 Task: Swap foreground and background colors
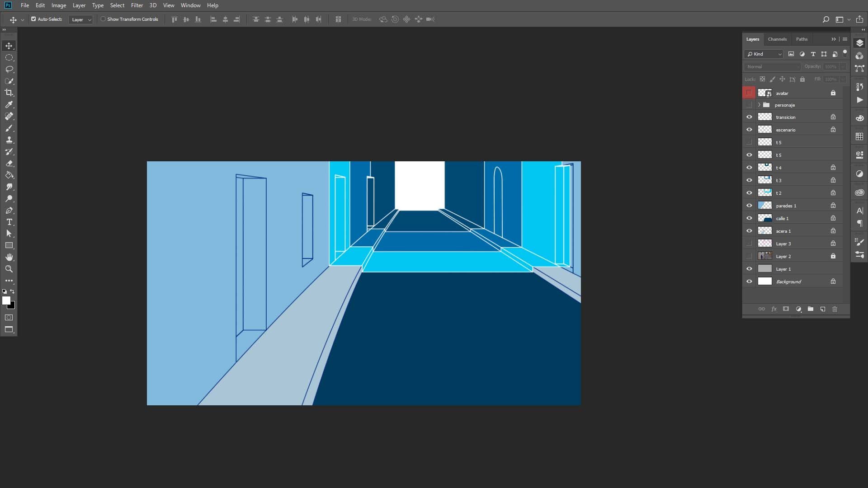(13, 291)
